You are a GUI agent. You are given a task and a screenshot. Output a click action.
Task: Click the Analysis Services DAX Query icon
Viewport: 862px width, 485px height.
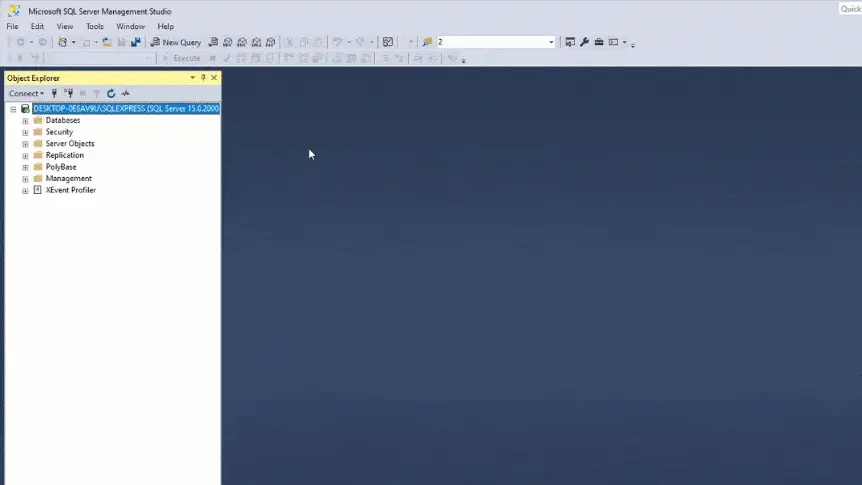point(270,42)
